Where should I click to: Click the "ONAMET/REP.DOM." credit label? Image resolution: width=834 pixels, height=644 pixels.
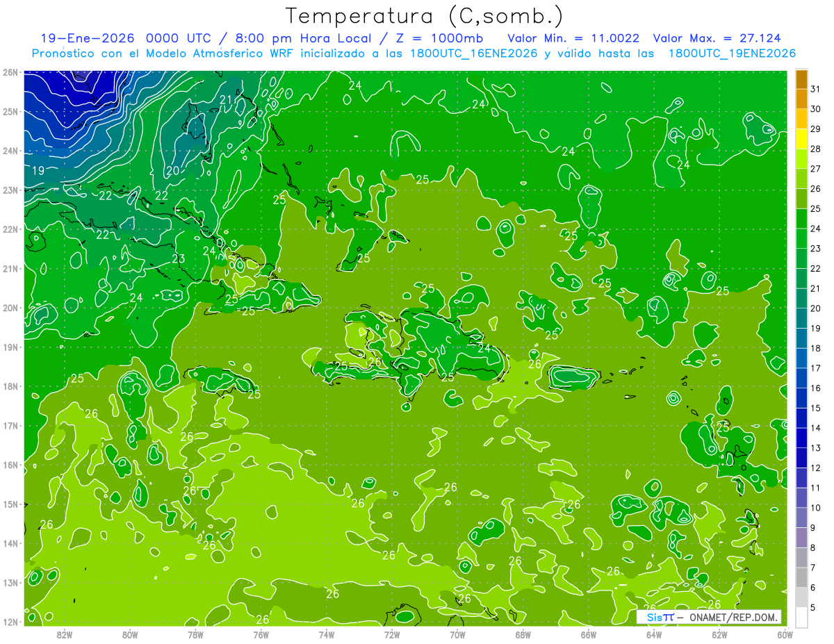tap(733, 617)
